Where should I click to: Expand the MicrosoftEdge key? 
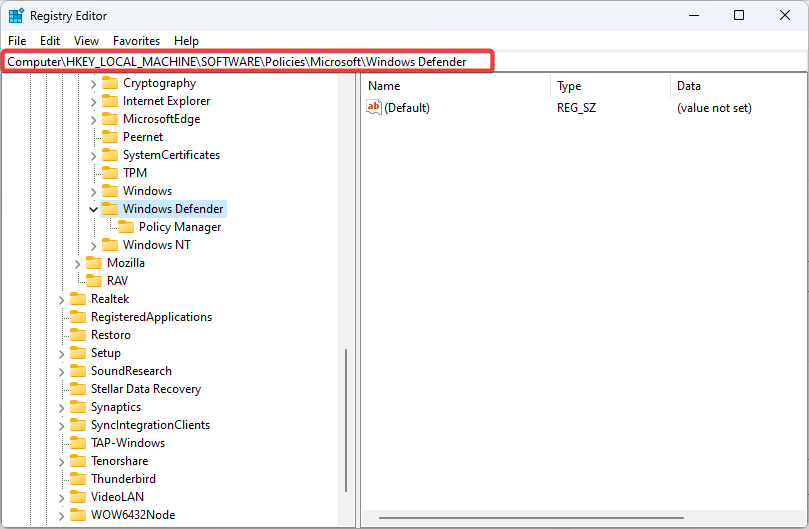93,120
